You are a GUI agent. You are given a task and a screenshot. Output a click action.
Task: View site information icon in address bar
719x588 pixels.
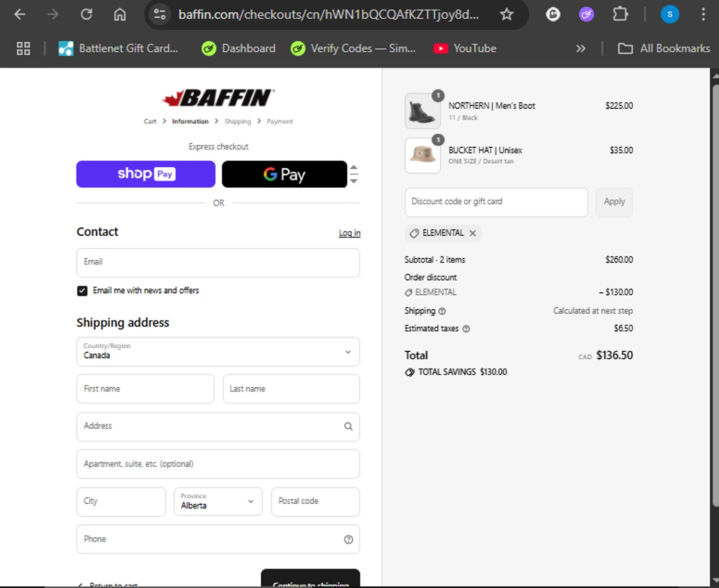(160, 14)
